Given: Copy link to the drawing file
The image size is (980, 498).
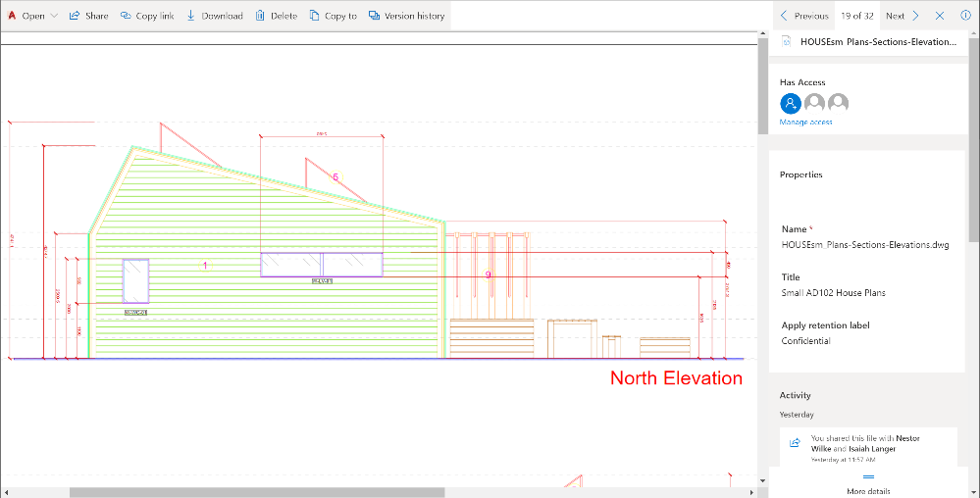Looking at the screenshot, I should (x=147, y=16).
